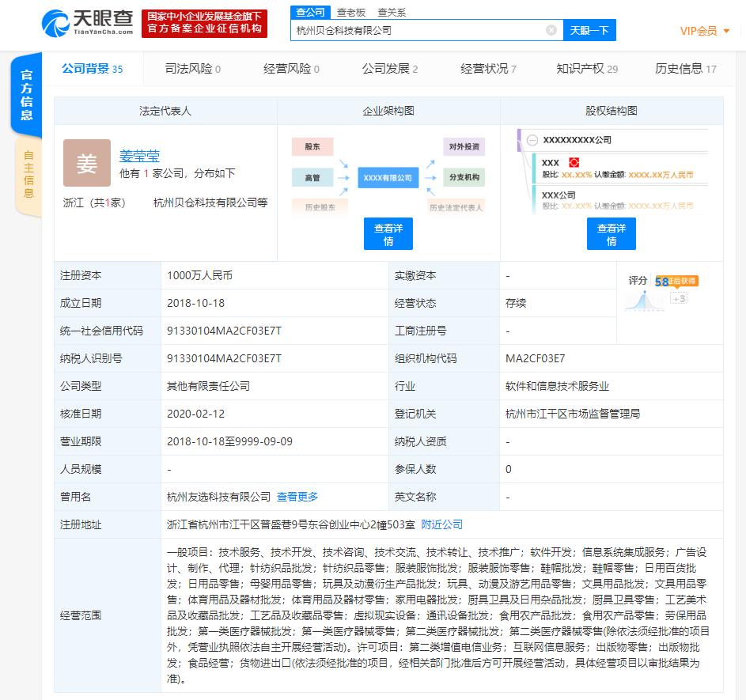Switch to the 查关系 tab
The height and width of the screenshot is (700, 746).
(x=393, y=13)
